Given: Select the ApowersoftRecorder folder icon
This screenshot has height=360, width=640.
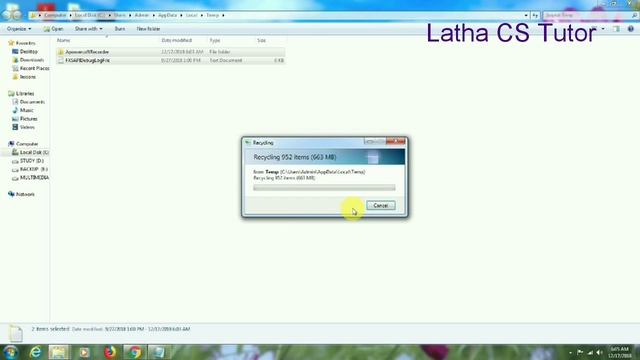Looking at the screenshot, I should 61,52.
